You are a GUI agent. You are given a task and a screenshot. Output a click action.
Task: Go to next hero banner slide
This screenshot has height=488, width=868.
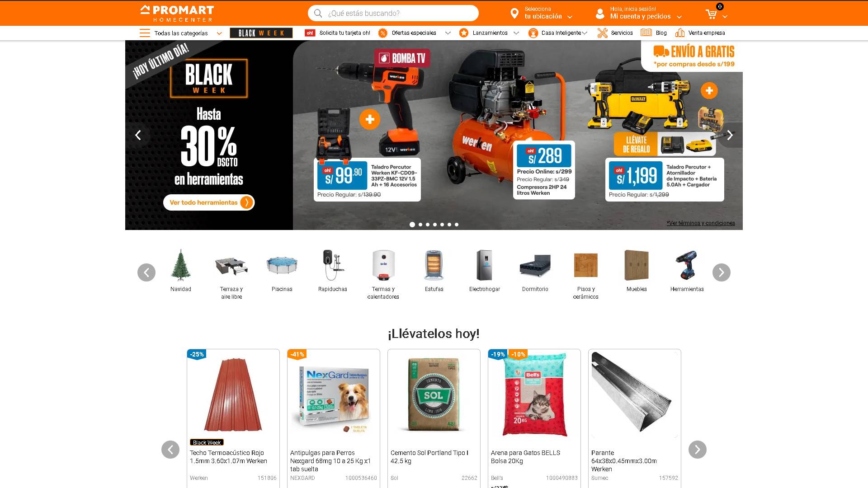(730, 135)
